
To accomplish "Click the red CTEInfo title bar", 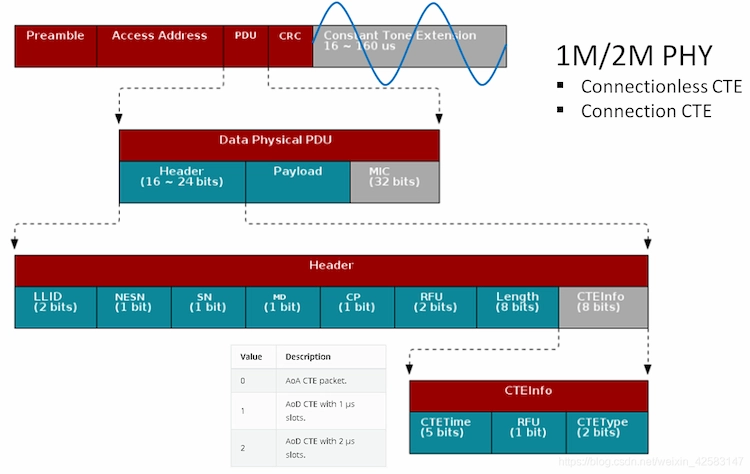I will pyautogui.click(x=529, y=396).
